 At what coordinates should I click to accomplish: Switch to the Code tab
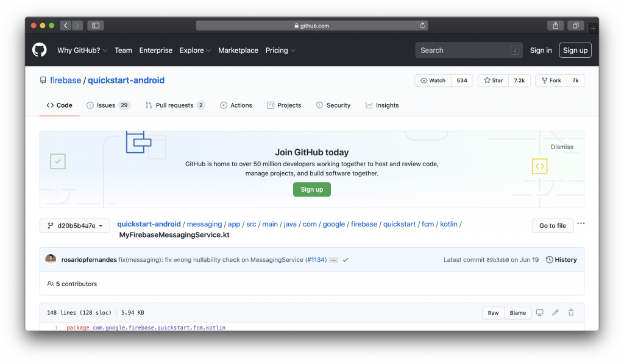pyautogui.click(x=59, y=105)
